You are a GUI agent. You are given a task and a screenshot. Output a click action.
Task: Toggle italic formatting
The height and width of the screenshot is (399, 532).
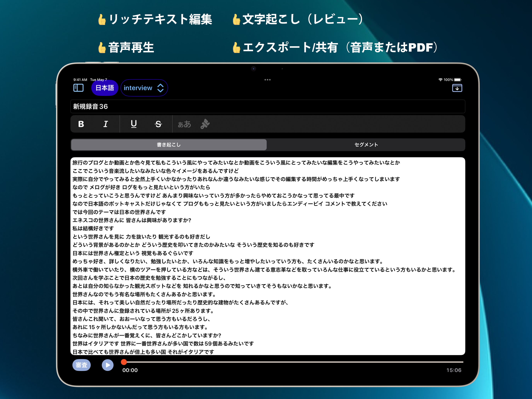click(x=106, y=124)
